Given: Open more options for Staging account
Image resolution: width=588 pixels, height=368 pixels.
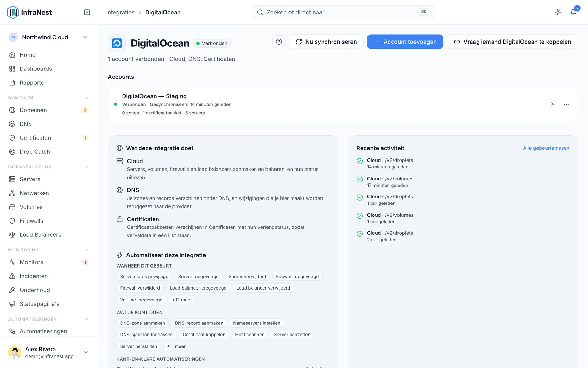Looking at the screenshot, I should coord(566,104).
